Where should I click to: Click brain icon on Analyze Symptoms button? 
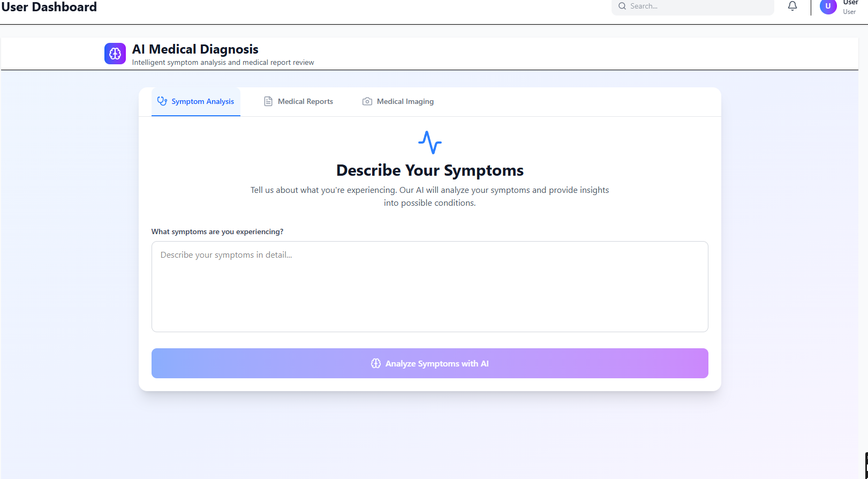pyautogui.click(x=376, y=363)
